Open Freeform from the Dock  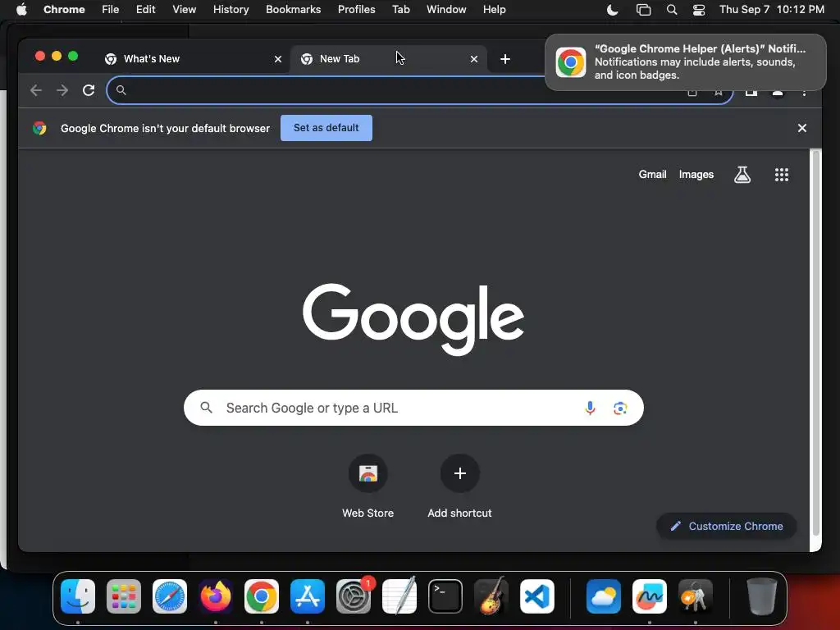click(650, 596)
